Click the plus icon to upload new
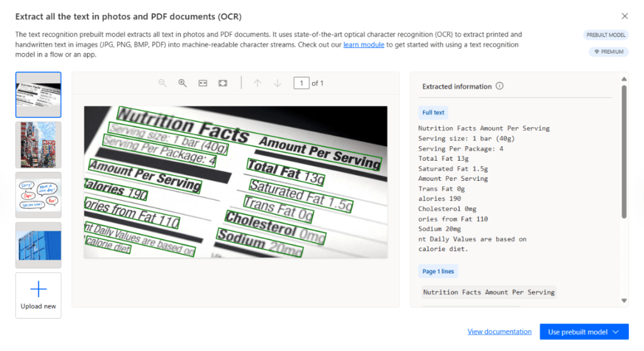The width and height of the screenshot is (644, 351). (x=38, y=289)
